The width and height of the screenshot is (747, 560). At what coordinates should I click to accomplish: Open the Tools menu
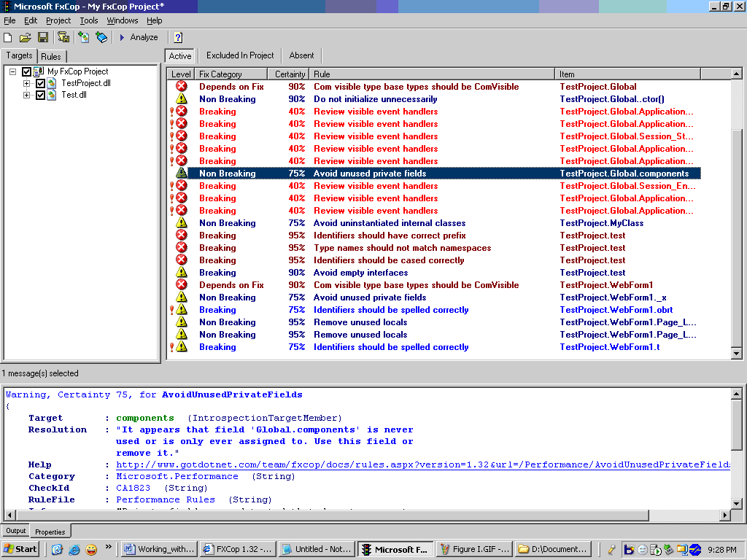(x=89, y=20)
